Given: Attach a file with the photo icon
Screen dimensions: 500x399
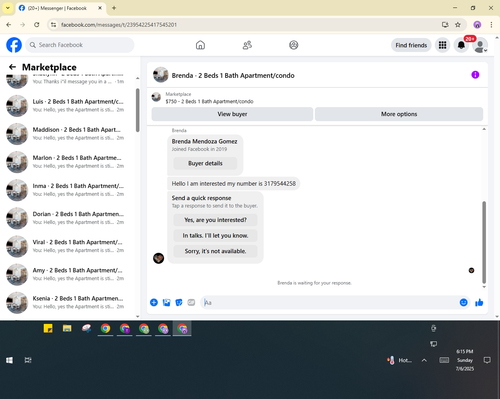Looking at the screenshot, I should (166, 302).
